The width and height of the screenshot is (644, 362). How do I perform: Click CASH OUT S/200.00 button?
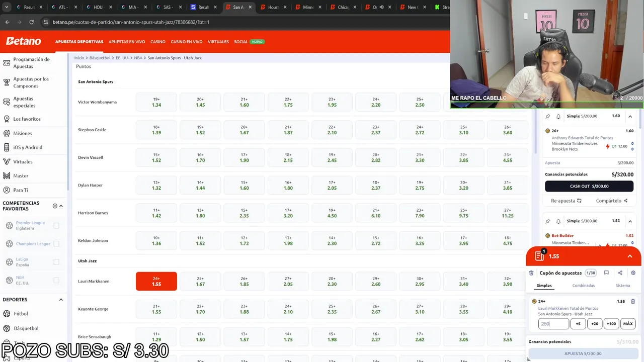tap(589, 186)
